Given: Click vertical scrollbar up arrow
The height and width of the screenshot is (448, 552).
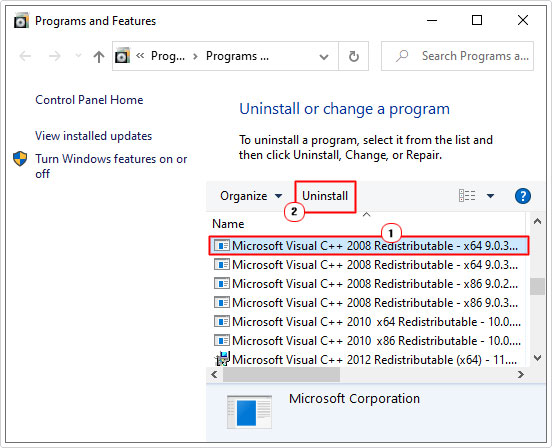Looking at the screenshot, I should coord(537,222).
